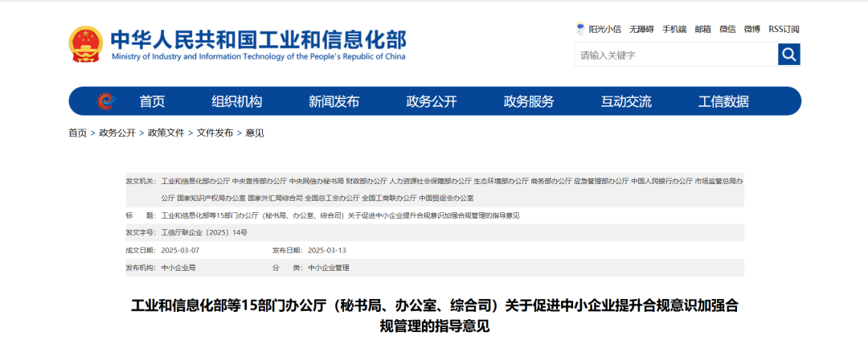
Task: Click the magnifier search button
Action: 788,55
